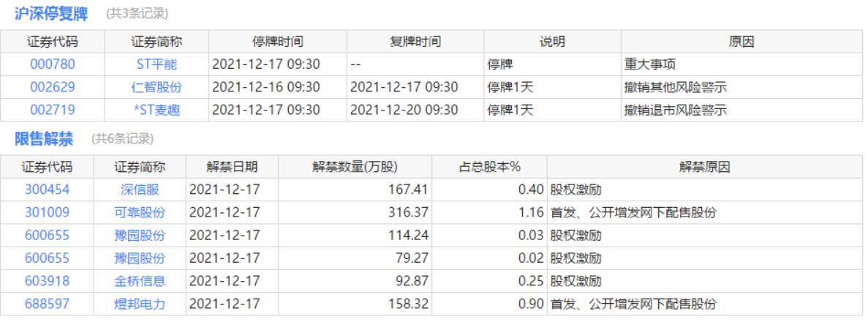Click the 沪深停复牌 section heading
Screen dimensions: 868x322
pyautogui.click(x=51, y=13)
